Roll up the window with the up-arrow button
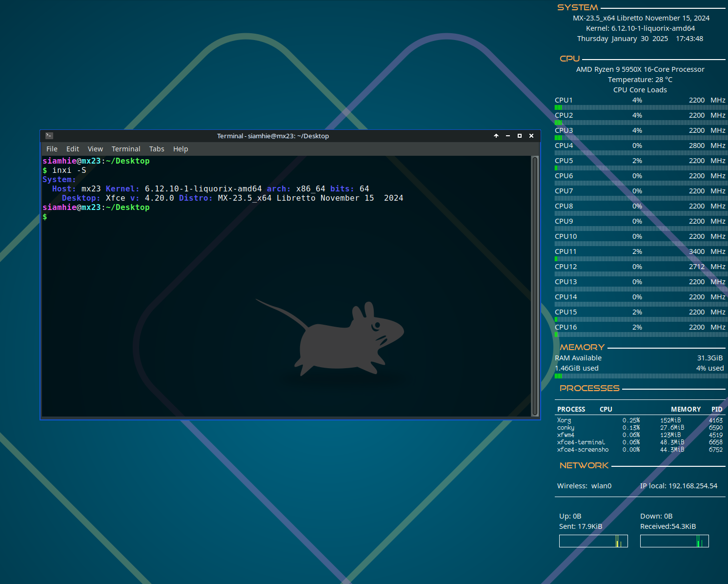 (496, 136)
